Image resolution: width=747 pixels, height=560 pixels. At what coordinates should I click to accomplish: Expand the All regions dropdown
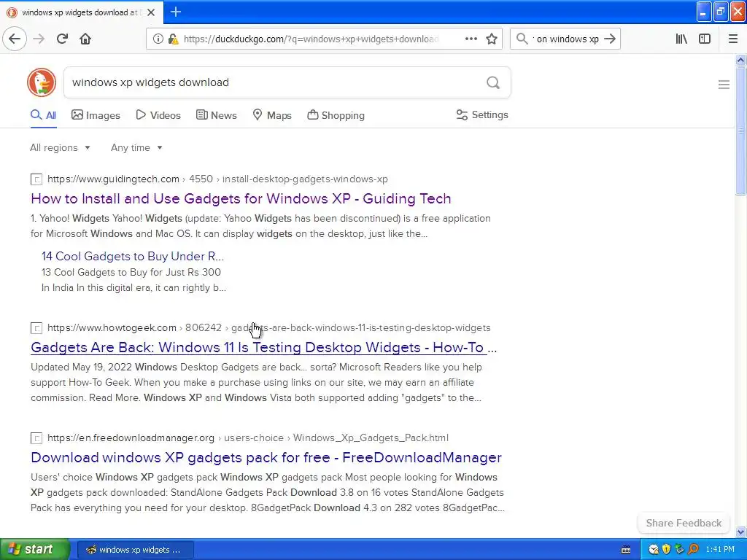(x=60, y=147)
